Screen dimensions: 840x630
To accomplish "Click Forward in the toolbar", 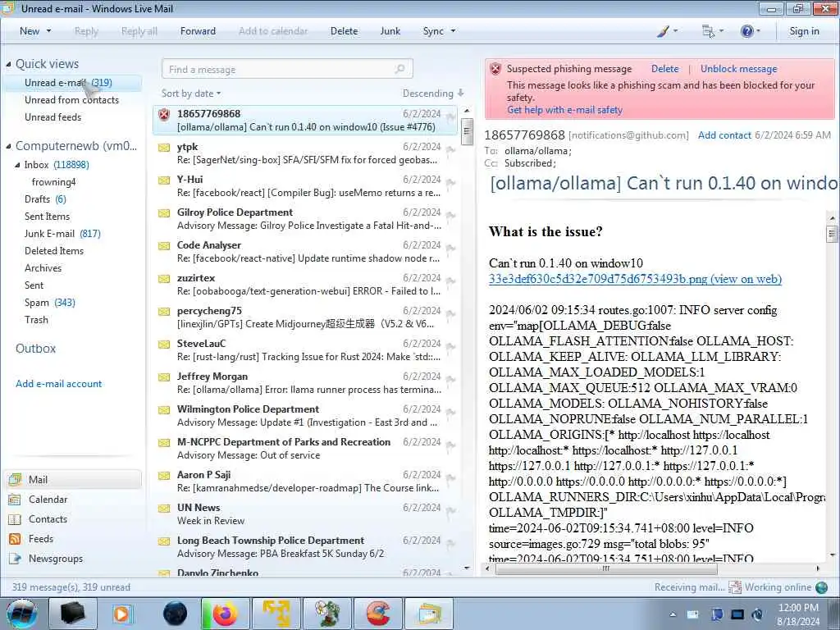I will coord(198,31).
